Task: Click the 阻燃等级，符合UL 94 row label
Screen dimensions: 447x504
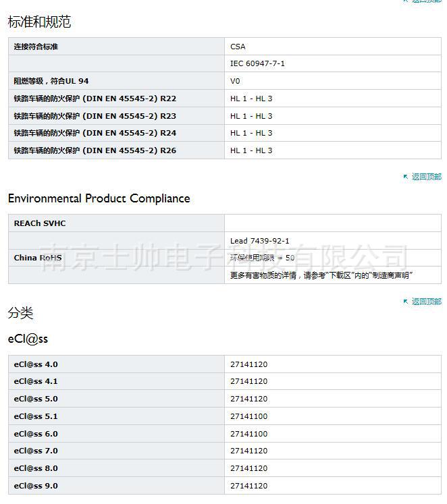Action: [51, 81]
